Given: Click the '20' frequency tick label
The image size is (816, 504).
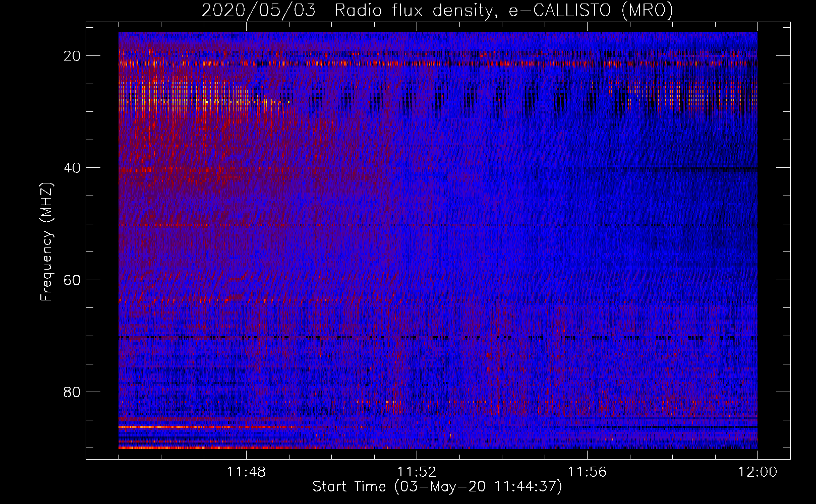Looking at the screenshot, I should tap(73, 56).
